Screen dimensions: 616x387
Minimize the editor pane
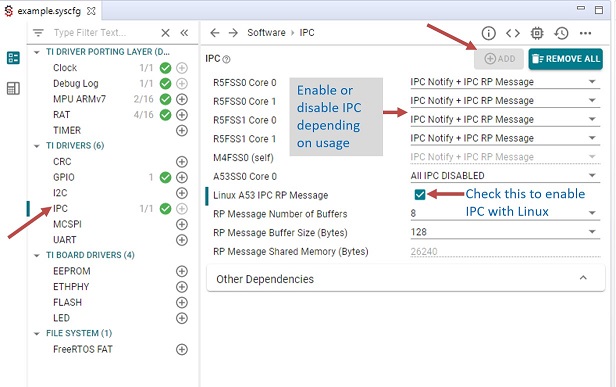(x=581, y=9)
